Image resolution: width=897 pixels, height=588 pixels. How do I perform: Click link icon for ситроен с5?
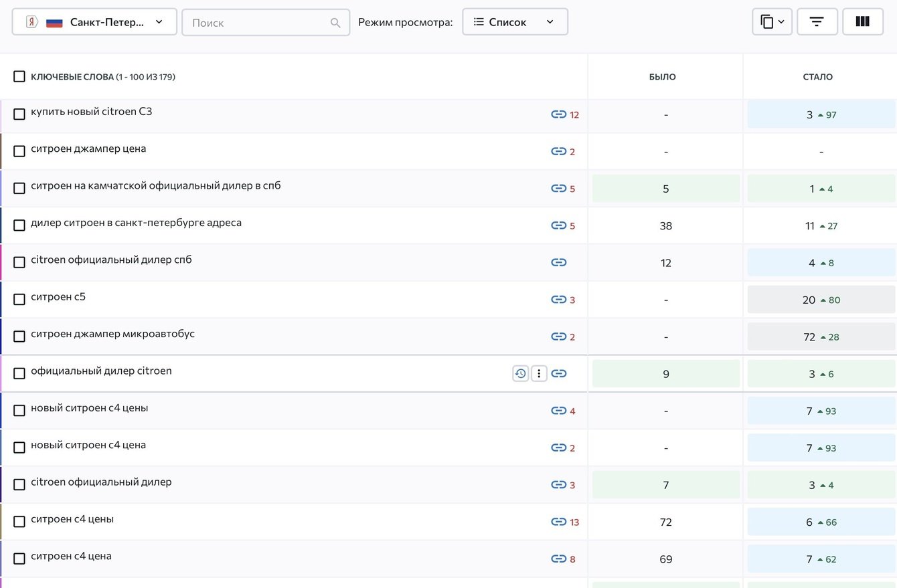pos(558,300)
